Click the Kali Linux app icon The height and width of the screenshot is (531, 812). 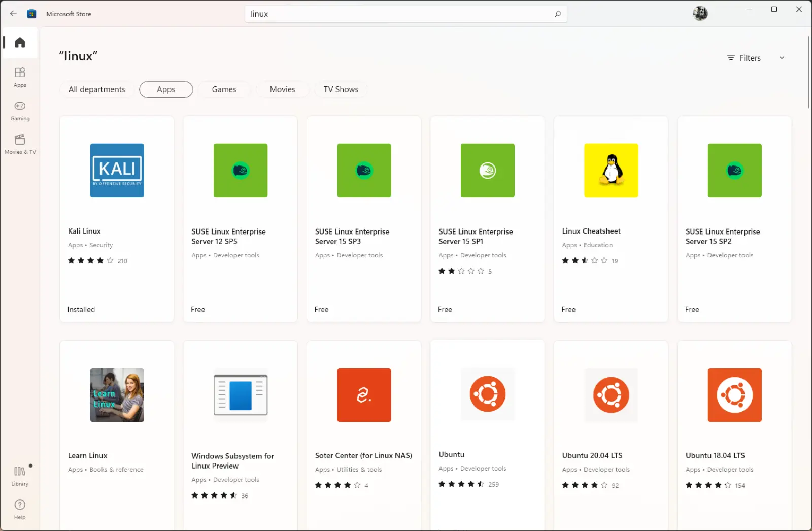point(117,171)
